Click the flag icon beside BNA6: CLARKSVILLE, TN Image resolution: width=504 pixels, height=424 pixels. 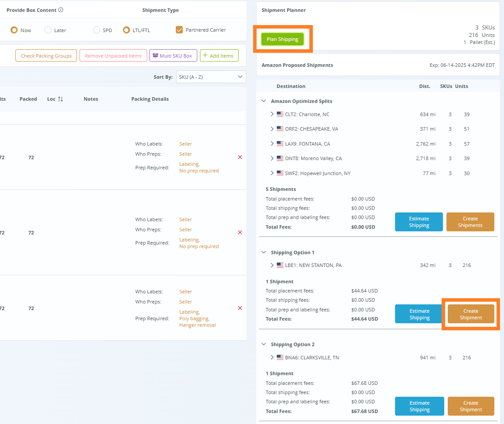tap(280, 357)
